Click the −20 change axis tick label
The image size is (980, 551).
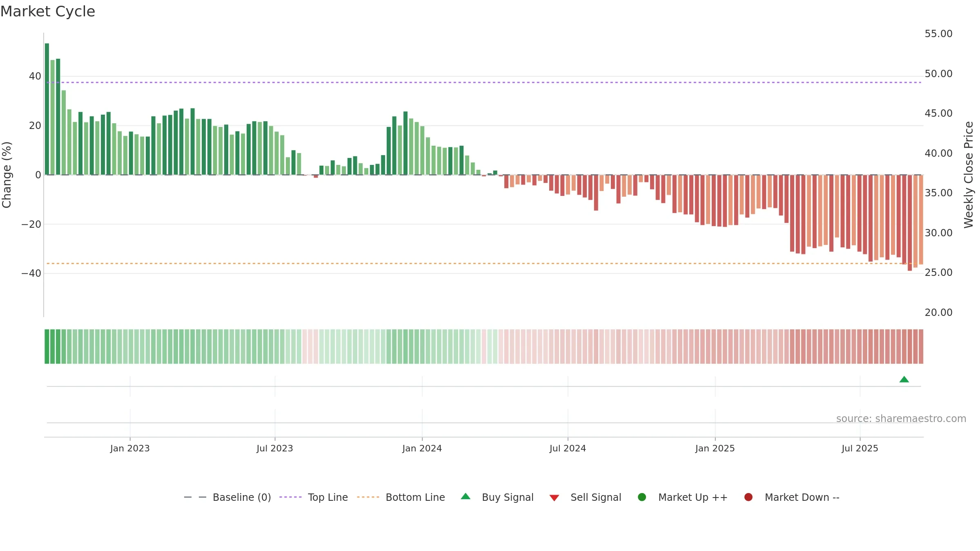point(31,224)
